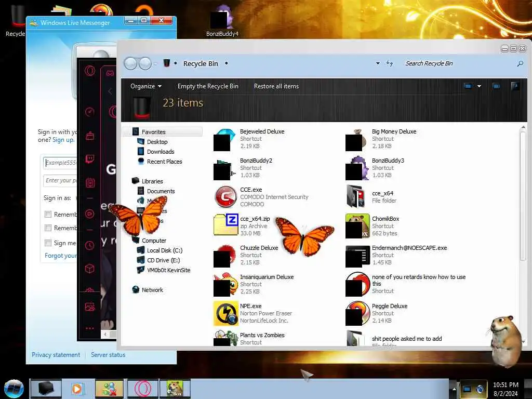Click Sign up link in Messenger

click(63, 139)
